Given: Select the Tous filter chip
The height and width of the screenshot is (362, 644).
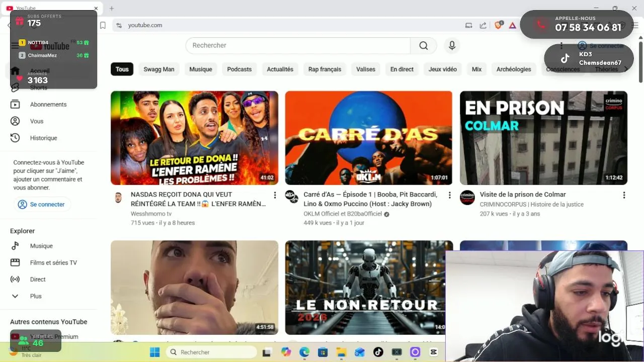Looking at the screenshot, I should (122, 69).
